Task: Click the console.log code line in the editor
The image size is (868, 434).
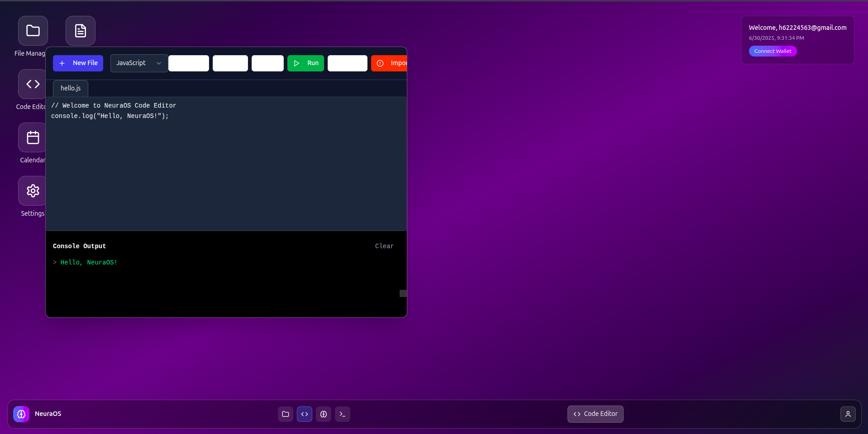Action: point(110,116)
